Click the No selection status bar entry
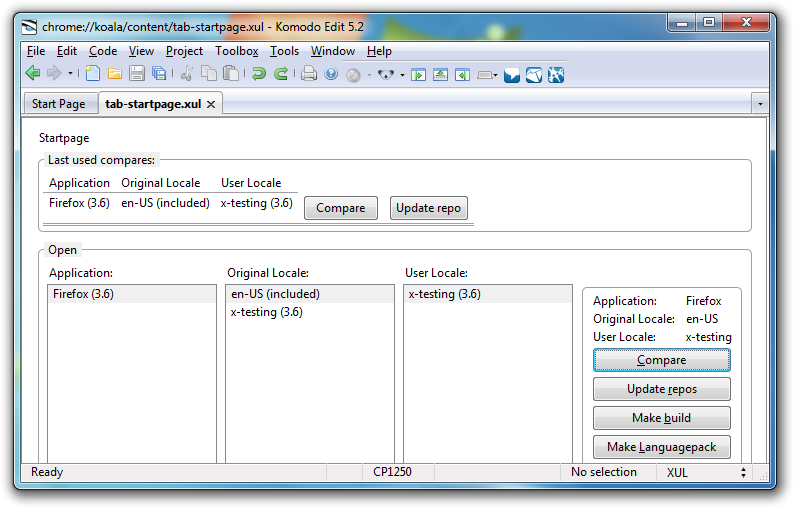The image size is (794, 509). pos(604,472)
